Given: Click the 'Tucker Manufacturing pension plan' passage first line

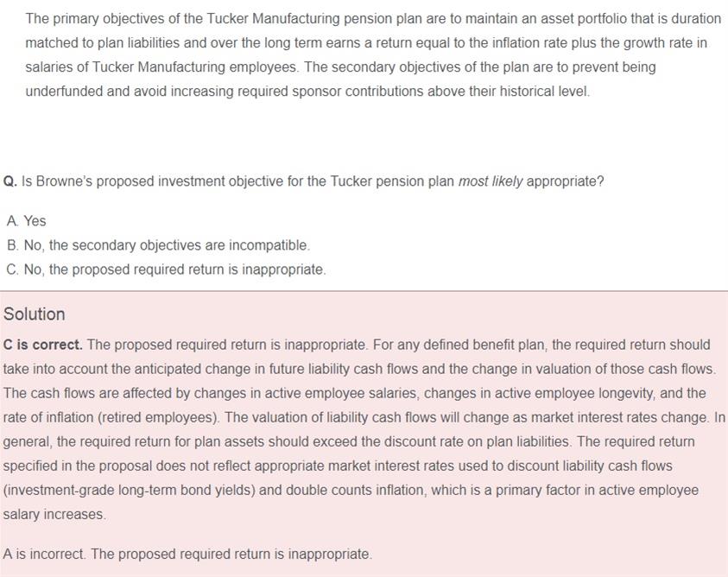Looking at the screenshot, I should (x=373, y=19).
